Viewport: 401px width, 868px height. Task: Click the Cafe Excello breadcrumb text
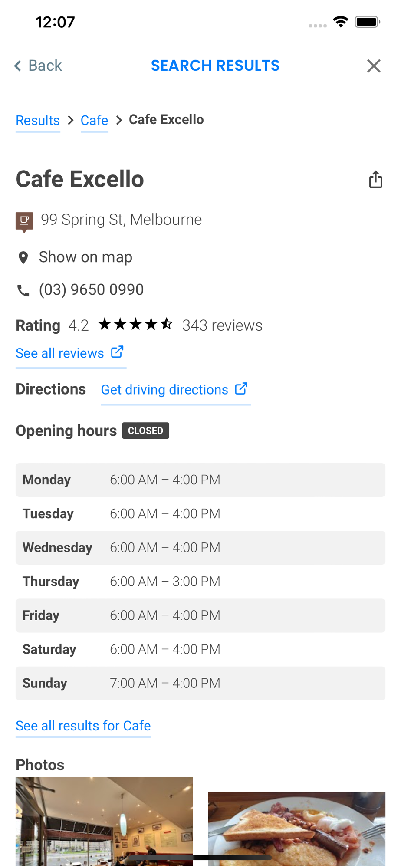(166, 119)
